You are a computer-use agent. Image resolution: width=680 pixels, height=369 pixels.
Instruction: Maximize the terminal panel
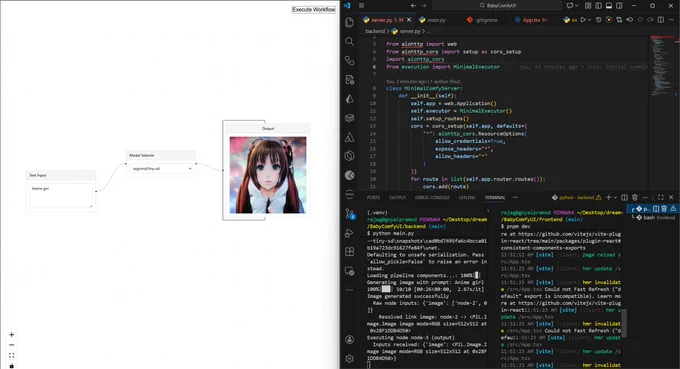coord(660,197)
